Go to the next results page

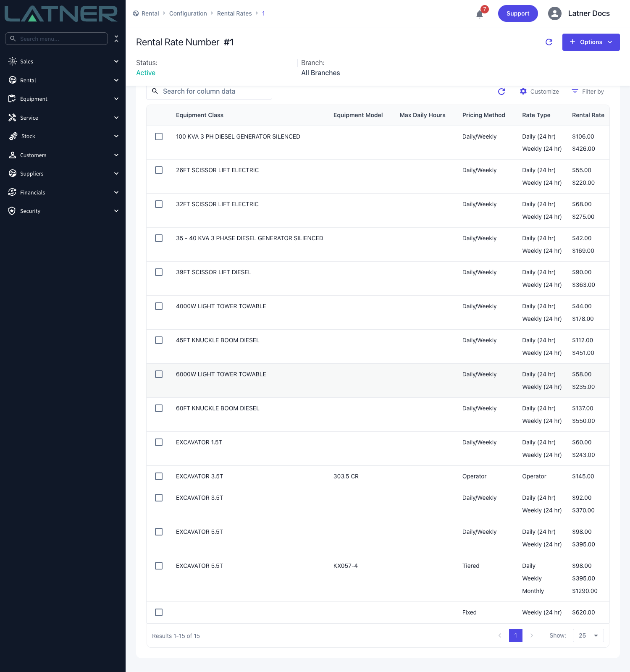532,635
